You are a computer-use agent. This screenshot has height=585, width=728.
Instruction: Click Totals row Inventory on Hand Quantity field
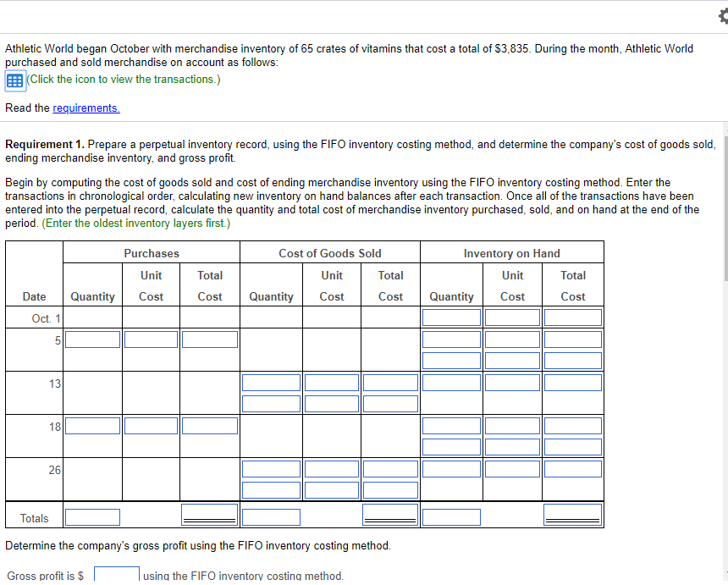[451, 516]
